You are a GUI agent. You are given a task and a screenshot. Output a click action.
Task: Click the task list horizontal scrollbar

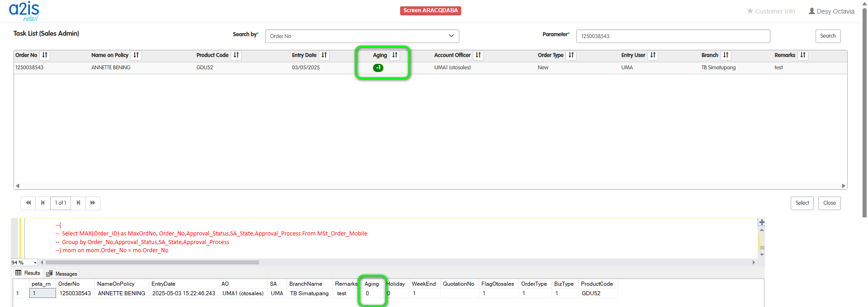430,186
